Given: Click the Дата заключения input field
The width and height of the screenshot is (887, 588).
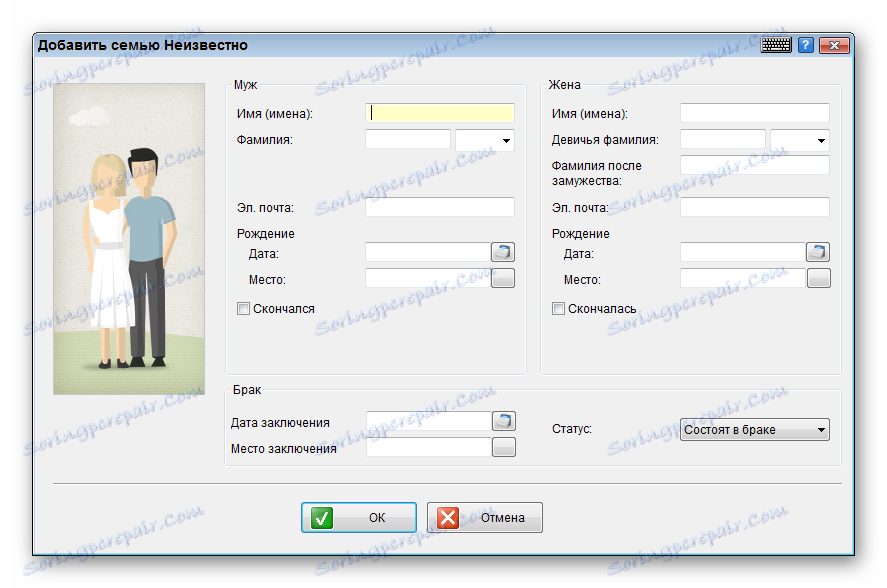Looking at the screenshot, I should [x=429, y=421].
